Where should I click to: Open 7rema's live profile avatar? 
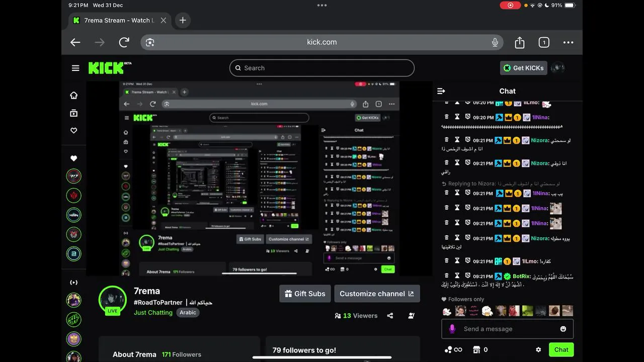pos(113,300)
